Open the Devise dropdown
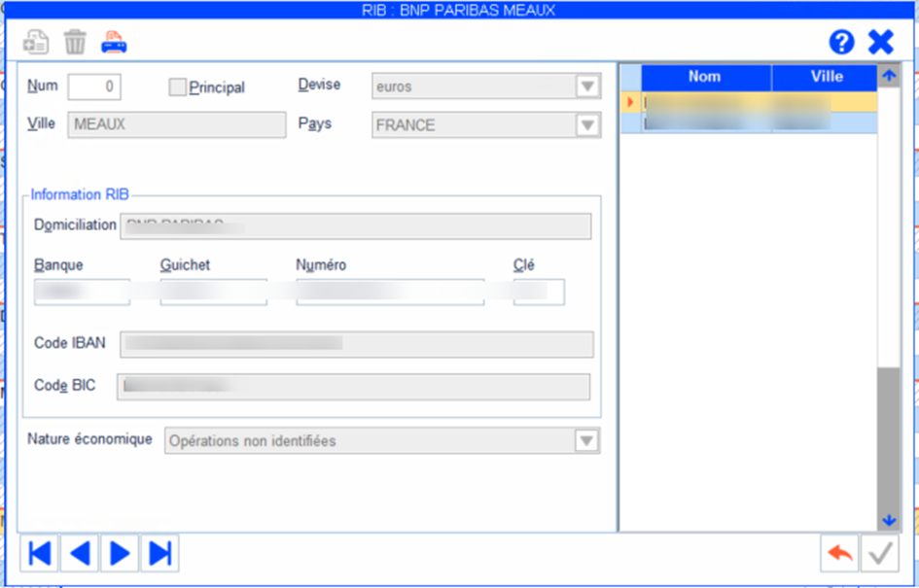Image resolution: width=919 pixels, height=588 pixels. click(x=586, y=86)
